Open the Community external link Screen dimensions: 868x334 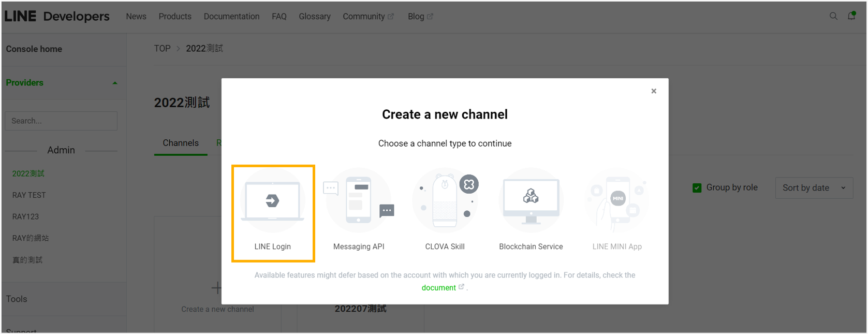368,17
